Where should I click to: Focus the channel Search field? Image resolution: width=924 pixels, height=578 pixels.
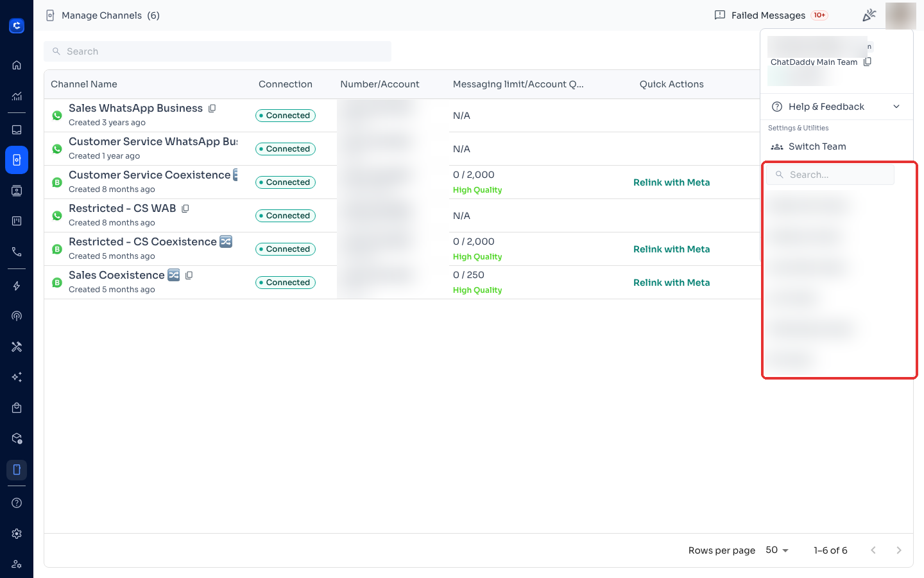point(218,51)
